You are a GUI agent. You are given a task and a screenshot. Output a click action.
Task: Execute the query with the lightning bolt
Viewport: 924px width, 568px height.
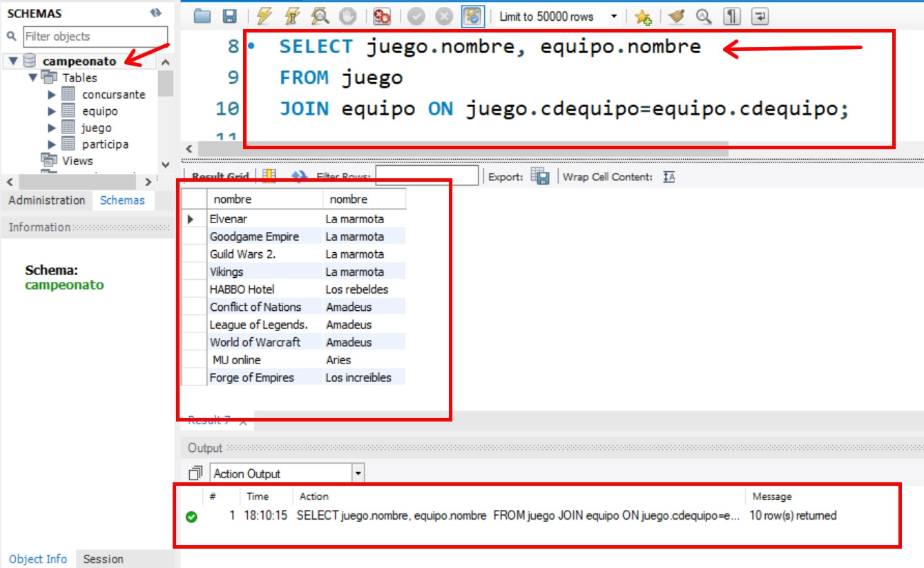coord(264,17)
